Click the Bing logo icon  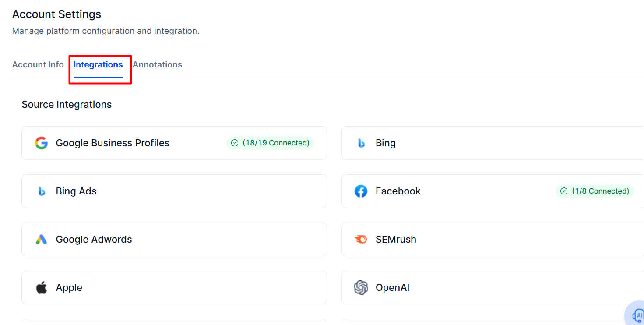click(361, 143)
